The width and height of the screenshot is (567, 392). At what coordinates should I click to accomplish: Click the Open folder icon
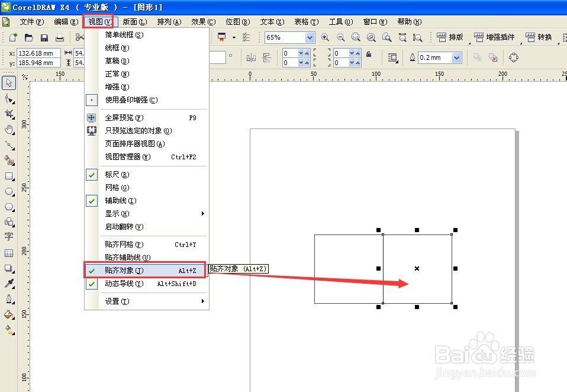(x=28, y=37)
